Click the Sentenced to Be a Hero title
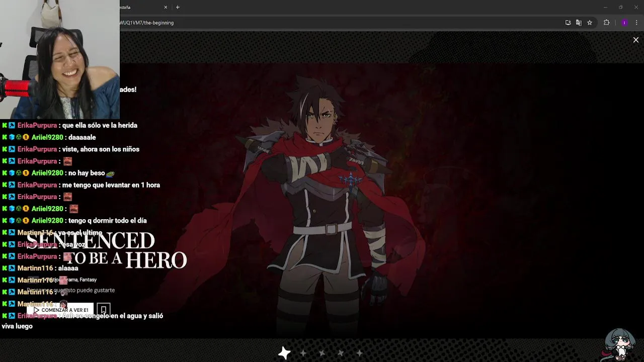The image size is (644, 362). pyautogui.click(x=107, y=250)
